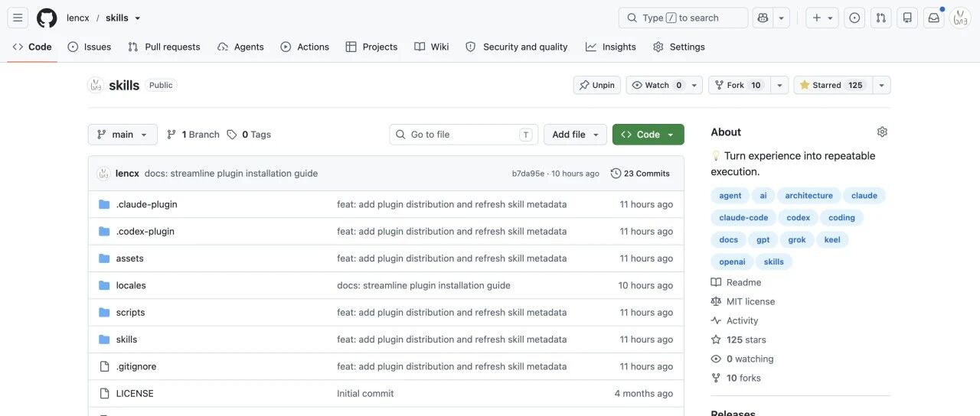Open the Actions tab
This screenshot has height=416, width=980.
305,47
